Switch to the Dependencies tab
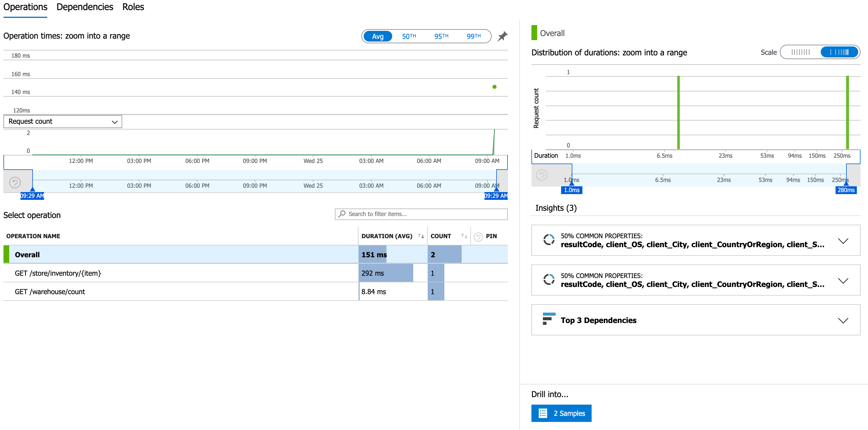Viewport: 868px width, 430px height. point(84,7)
